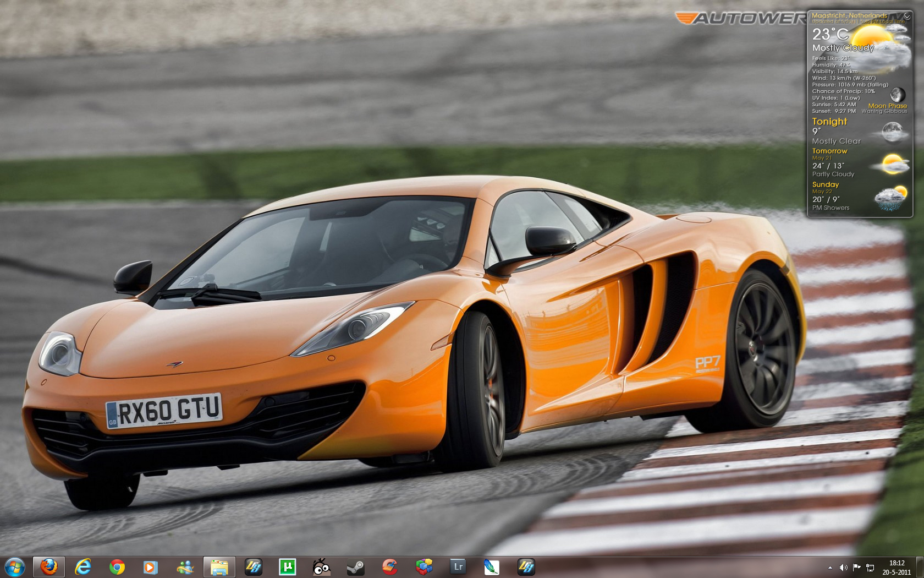Click the 'PM Showers' forecast text
Screen dimensions: 924x578
[x=831, y=208]
